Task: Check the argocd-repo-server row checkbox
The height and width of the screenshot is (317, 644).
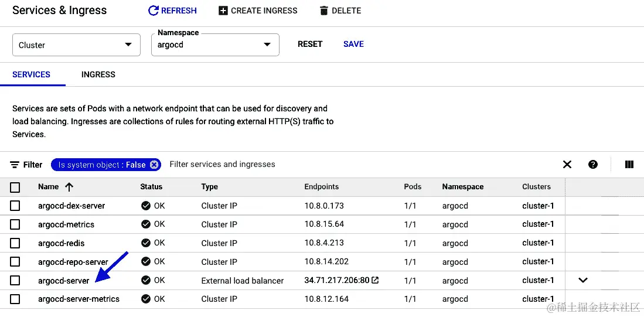Action: 15,261
